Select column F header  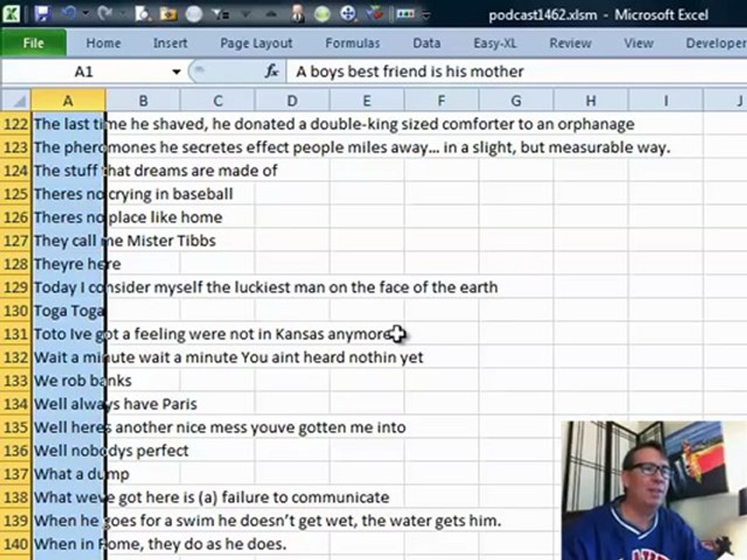(442, 100)
